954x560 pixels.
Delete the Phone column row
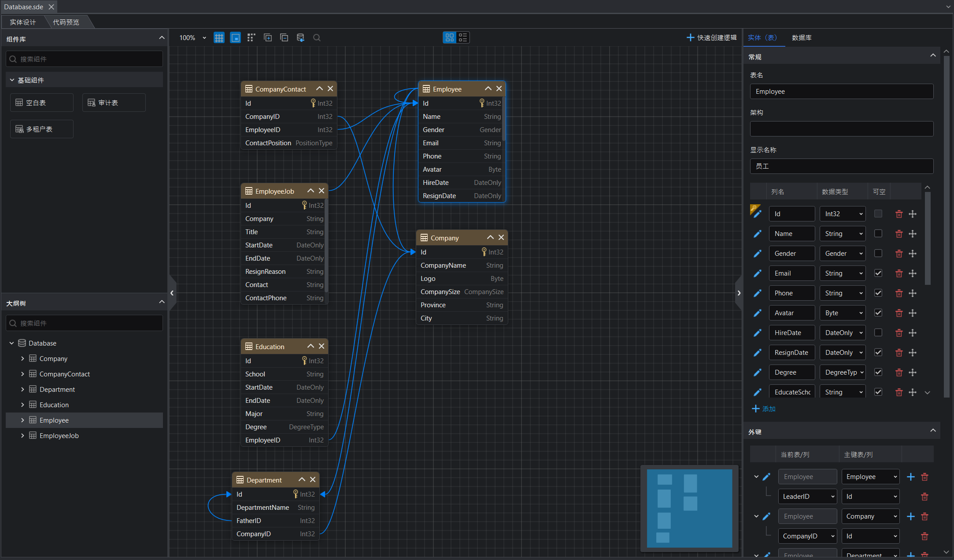899,293
